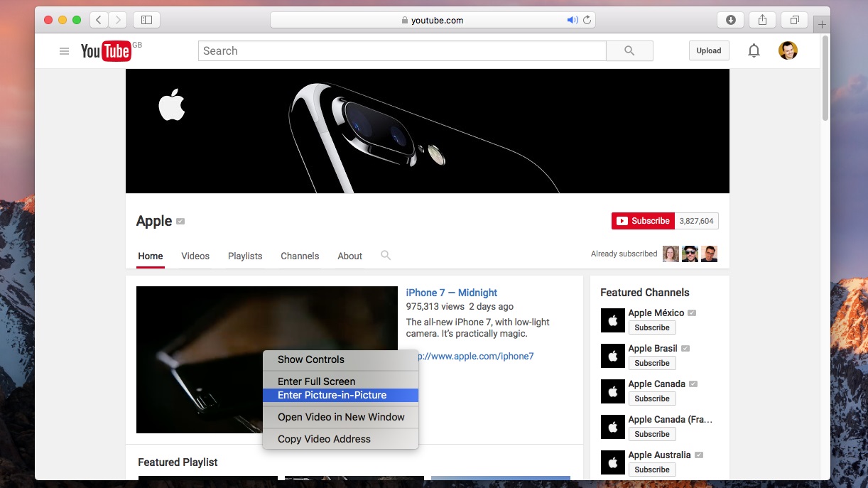Choose Copy Video Address
Screen dimensions: 868x488
click(340, 439)
